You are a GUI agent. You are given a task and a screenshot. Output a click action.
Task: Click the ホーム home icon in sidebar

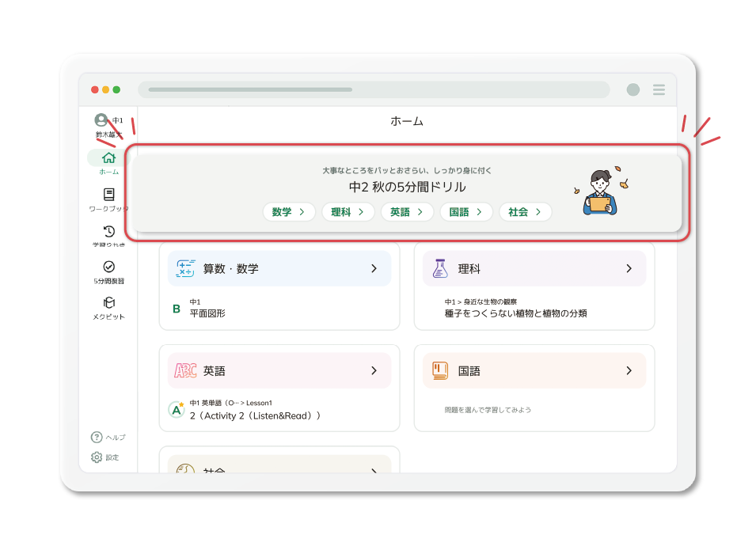pos(108,158)
